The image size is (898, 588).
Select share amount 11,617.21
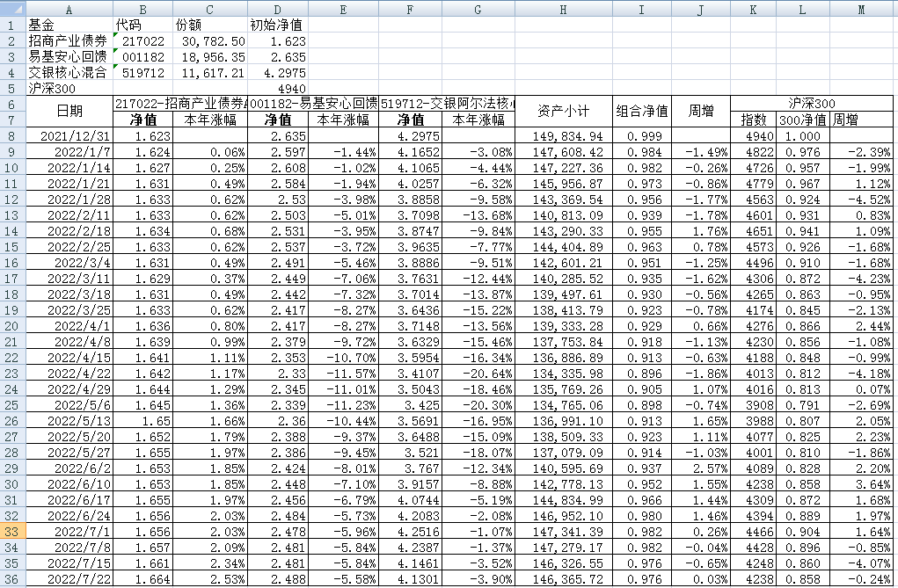tap(210, 73)
